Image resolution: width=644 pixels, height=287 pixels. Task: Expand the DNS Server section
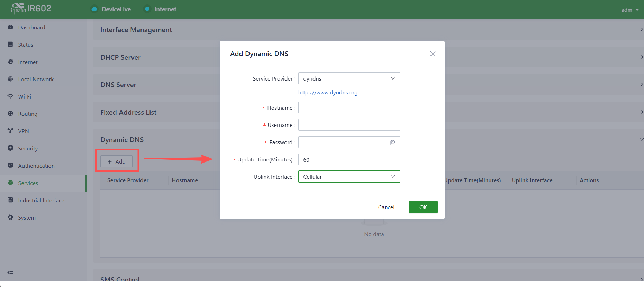[x=641, y=84]
